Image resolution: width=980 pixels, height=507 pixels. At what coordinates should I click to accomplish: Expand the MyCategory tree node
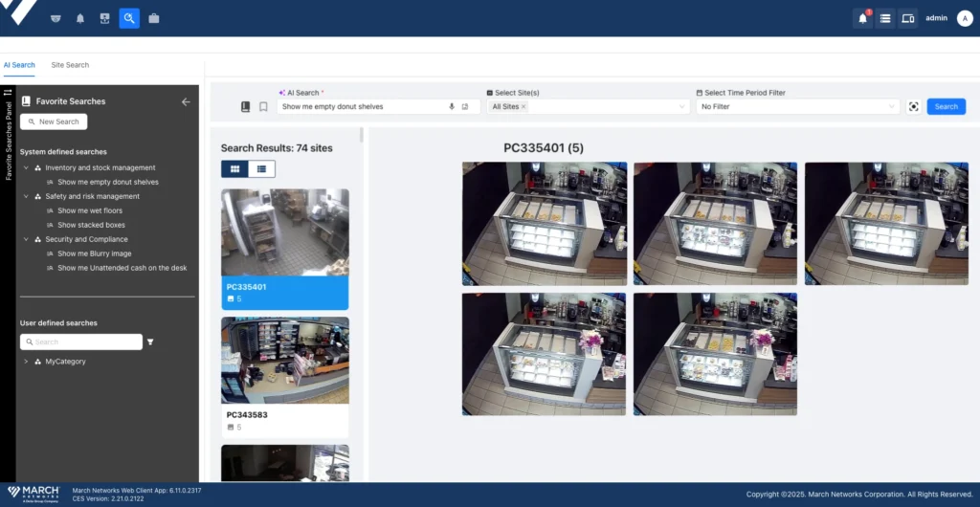tap(26, 362)
